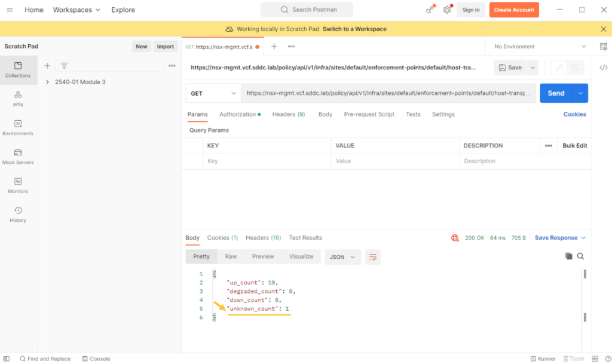
Task: Open the Cookies link
Action: point(574,114)
